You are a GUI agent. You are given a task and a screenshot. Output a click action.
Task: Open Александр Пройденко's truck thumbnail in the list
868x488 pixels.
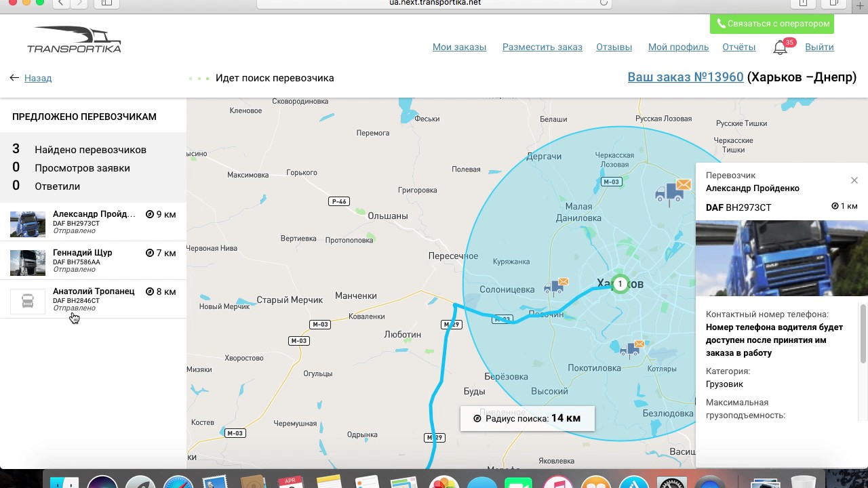tap(28, 224)
